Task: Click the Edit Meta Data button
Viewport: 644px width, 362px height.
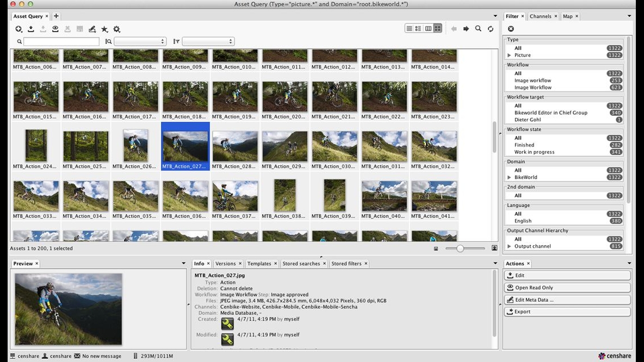Action: pyautogui.click(x=567, y=300)
